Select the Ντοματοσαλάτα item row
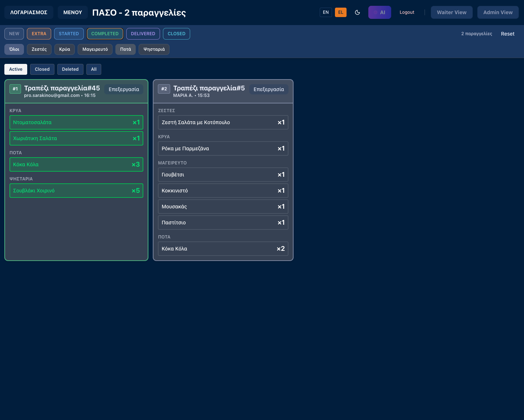The height and width of the screenshot is (420, 524). coord(76,122)
